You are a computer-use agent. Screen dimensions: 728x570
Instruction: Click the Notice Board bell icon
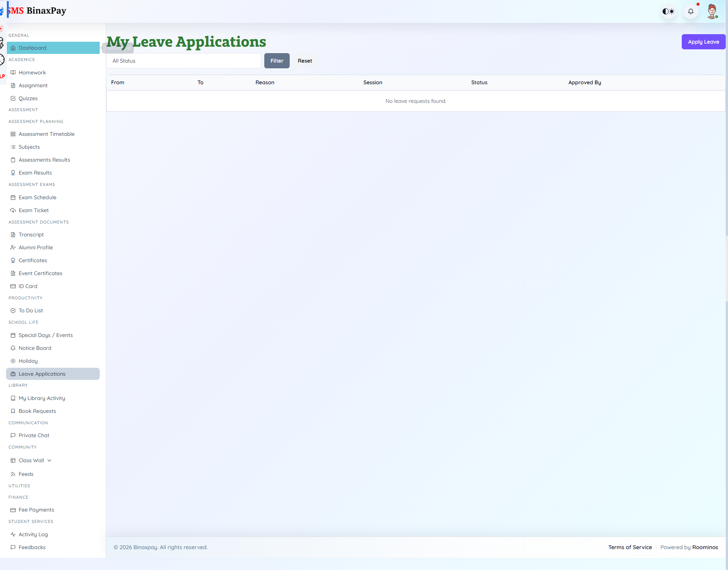[x=13, y=348]
